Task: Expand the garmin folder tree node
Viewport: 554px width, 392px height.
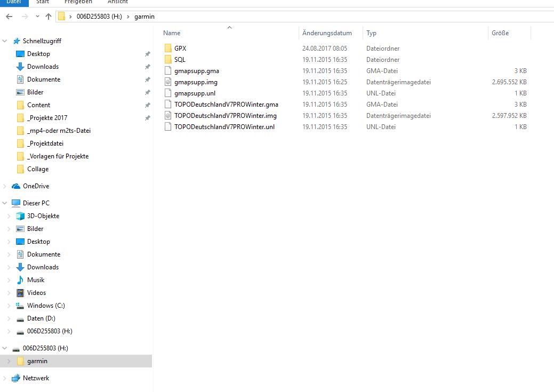Action: click(x=9, y=361)
